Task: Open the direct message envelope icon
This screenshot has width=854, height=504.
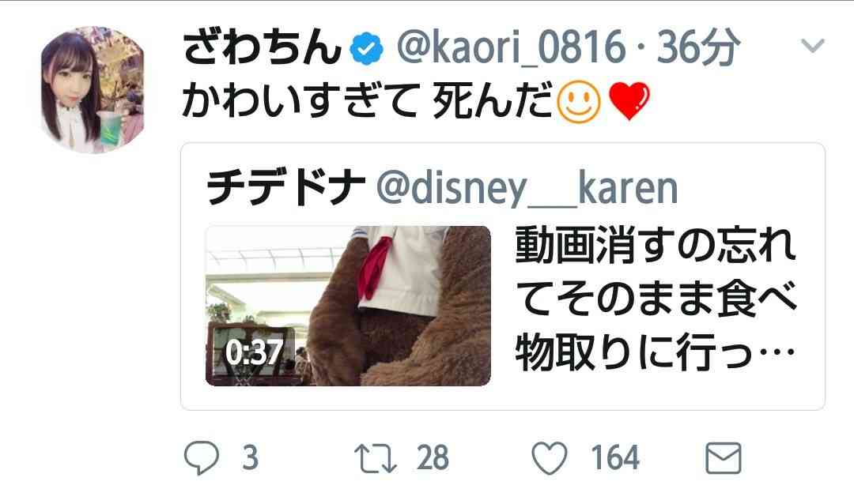Action: coord(724,457)
